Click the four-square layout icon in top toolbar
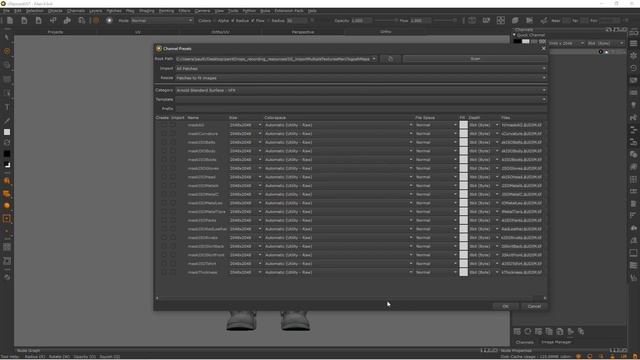The image size is (640, 360). tap(500, 20)
